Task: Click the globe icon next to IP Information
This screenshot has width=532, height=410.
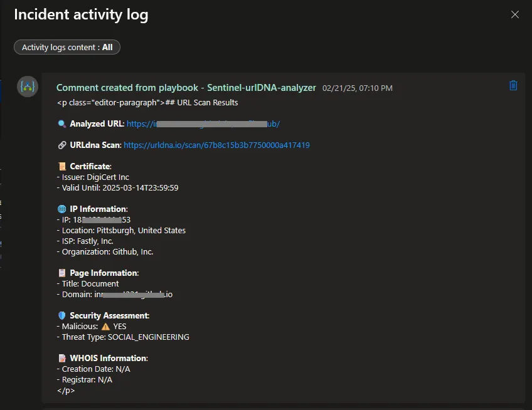Action: point(61,209)
